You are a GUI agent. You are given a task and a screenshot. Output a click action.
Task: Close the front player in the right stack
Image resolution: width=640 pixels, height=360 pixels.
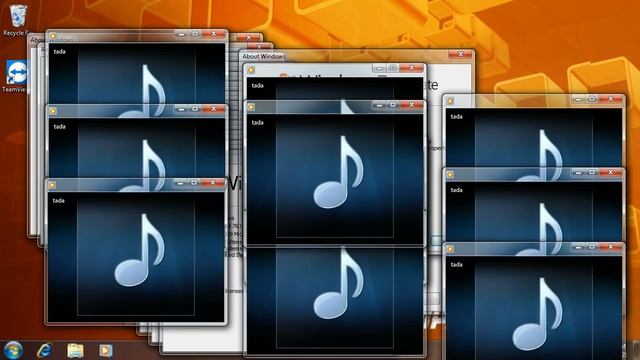pyautogui.click(x=611, y=247)
